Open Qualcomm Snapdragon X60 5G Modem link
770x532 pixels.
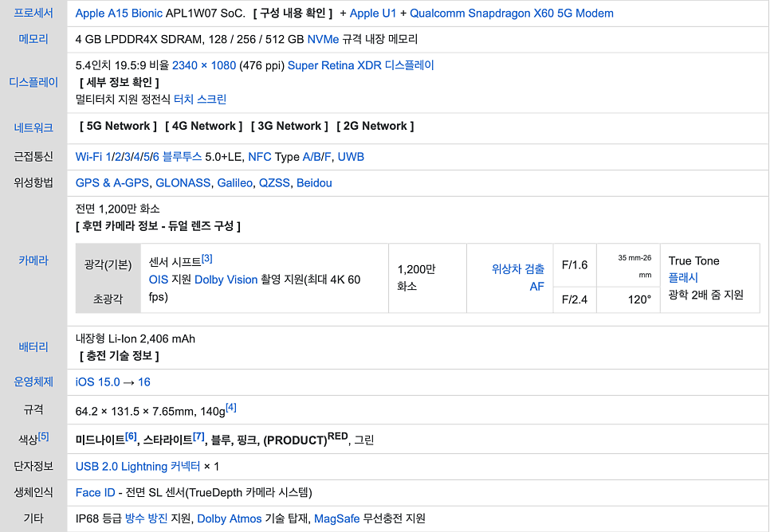[x=512, y=14]
